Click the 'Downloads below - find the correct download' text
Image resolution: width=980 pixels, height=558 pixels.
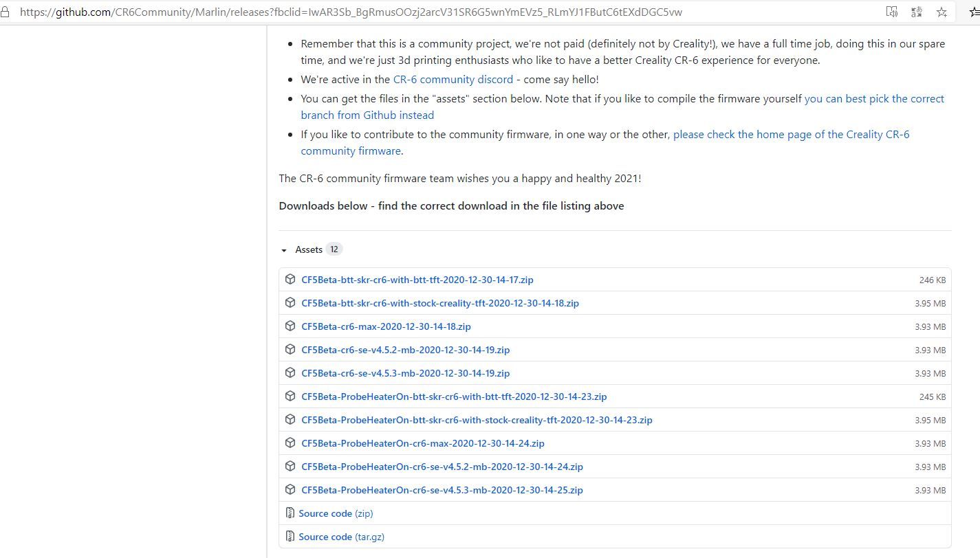(451, 205)
